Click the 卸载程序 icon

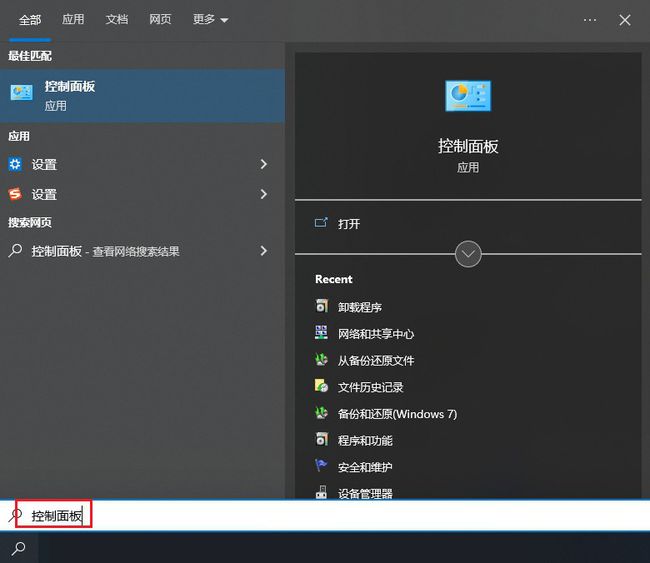point(321,306)
